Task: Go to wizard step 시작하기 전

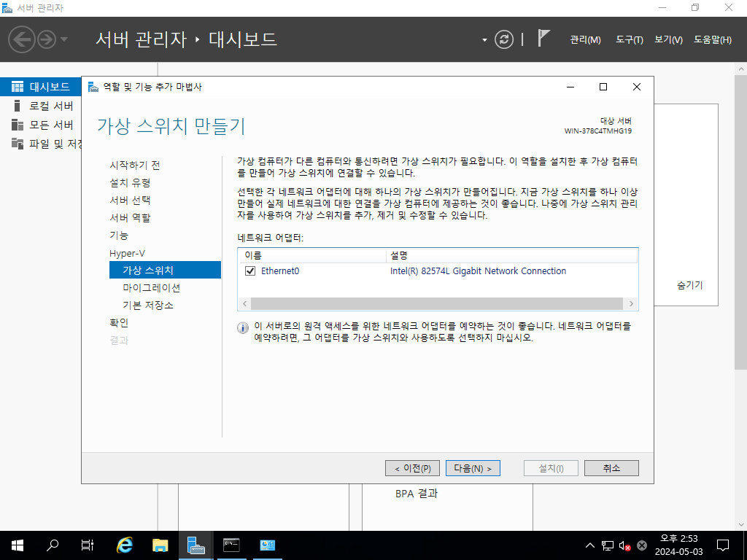Action: pyautogui.click(x=135, y=166)
